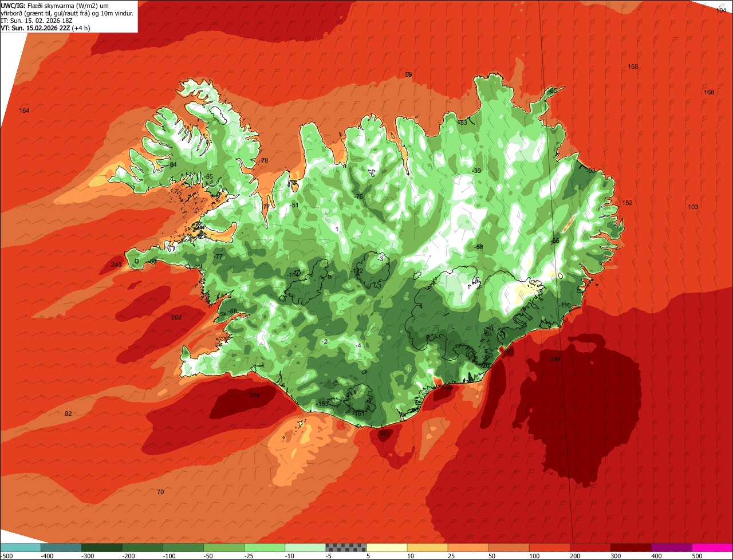Pick the red legend swatch between 200 and 300
This screenshot has width=733, height=560.
(590, 547)
